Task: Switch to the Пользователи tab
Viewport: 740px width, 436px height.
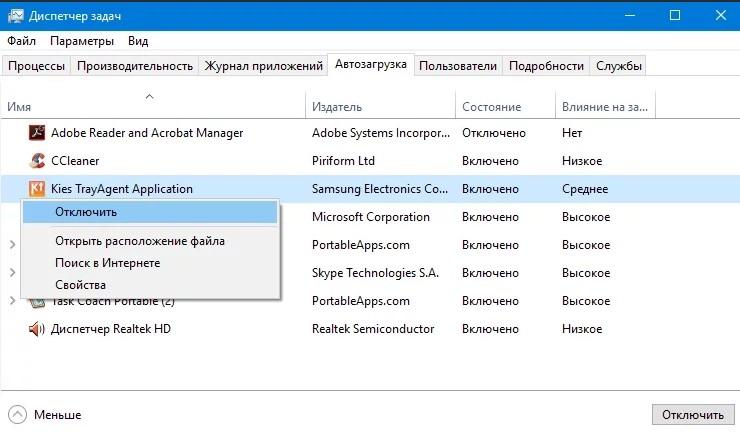Action: tap(458, 66)
